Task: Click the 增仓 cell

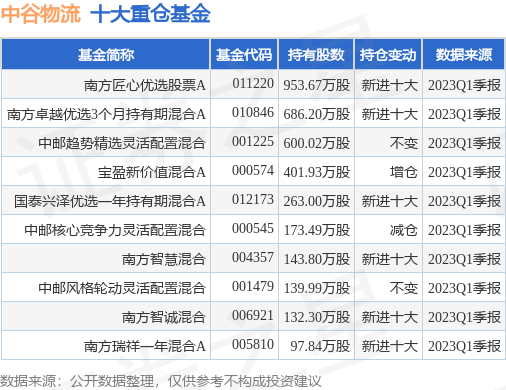Action: (x=404, y=172)
